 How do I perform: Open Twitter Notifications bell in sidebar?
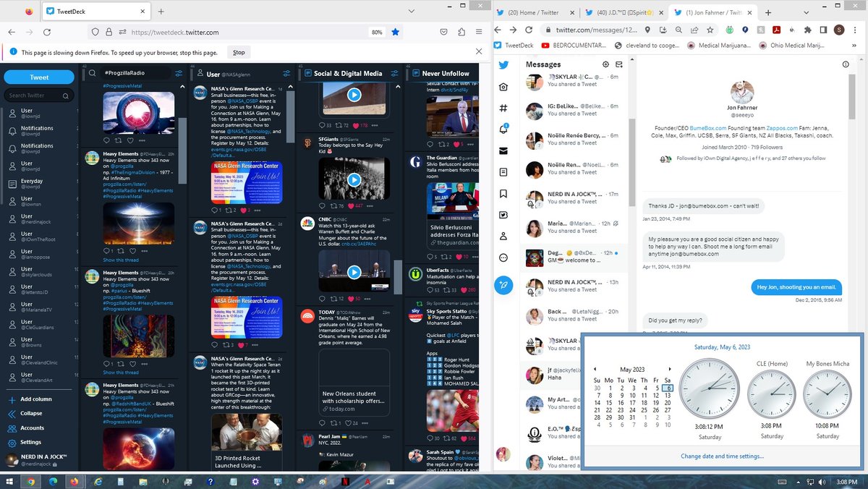(503, 129)
